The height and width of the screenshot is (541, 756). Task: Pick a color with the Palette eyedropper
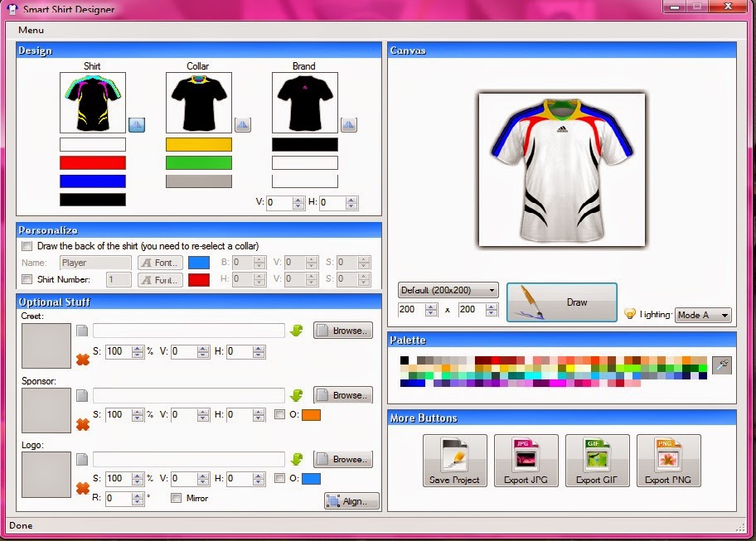[722, 365]
